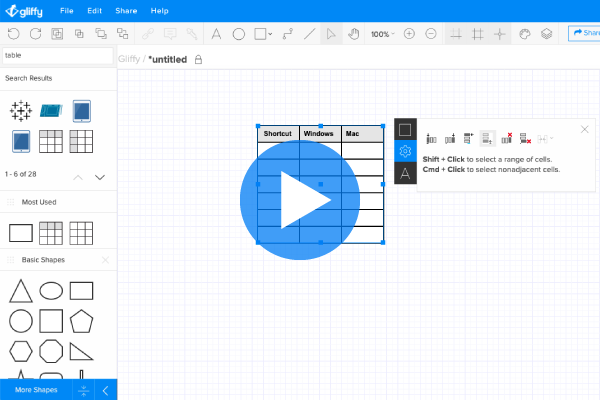600x400 pixels.
Task: Expand the rectangle shape tool dropdown
Action: [271, 34]
